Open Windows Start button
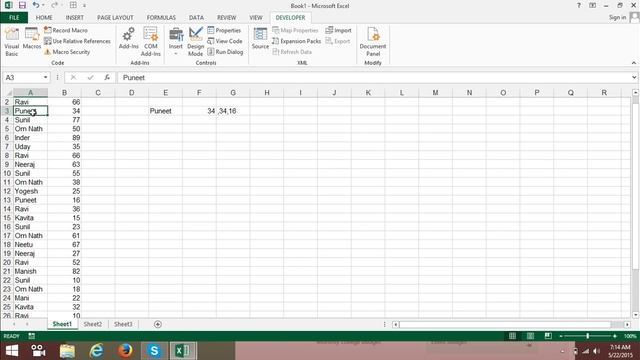 [x=12, y=351]
